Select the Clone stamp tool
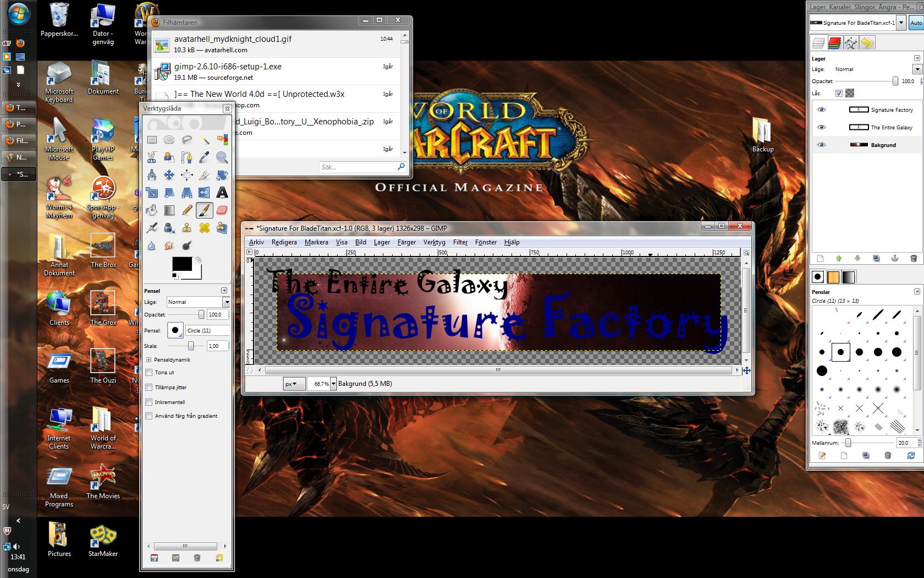924x578 pixels. 187,228
